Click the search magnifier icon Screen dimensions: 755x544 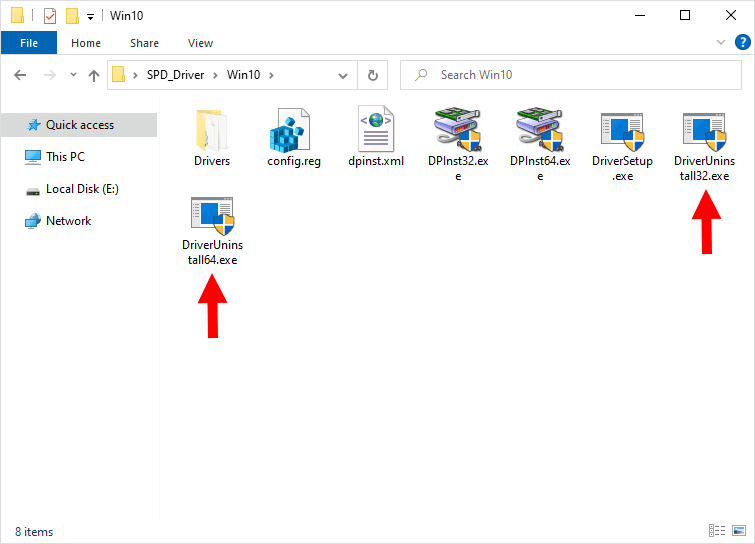coord(421,75)
